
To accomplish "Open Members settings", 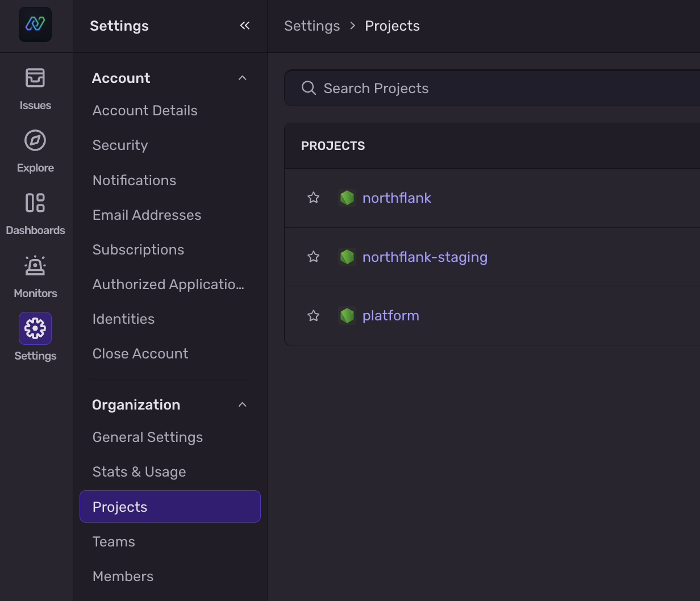I will (123, 576).
